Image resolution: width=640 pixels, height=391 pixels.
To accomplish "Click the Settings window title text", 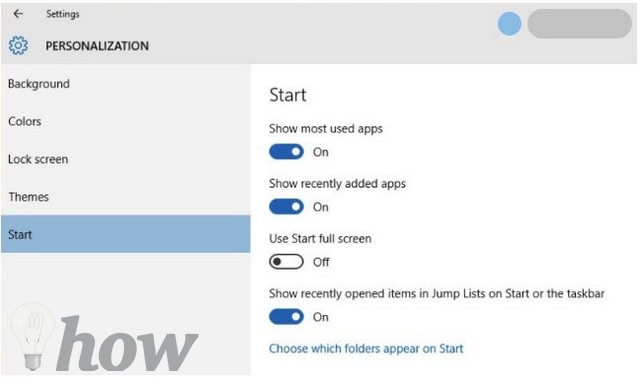I will coord(63,14).
